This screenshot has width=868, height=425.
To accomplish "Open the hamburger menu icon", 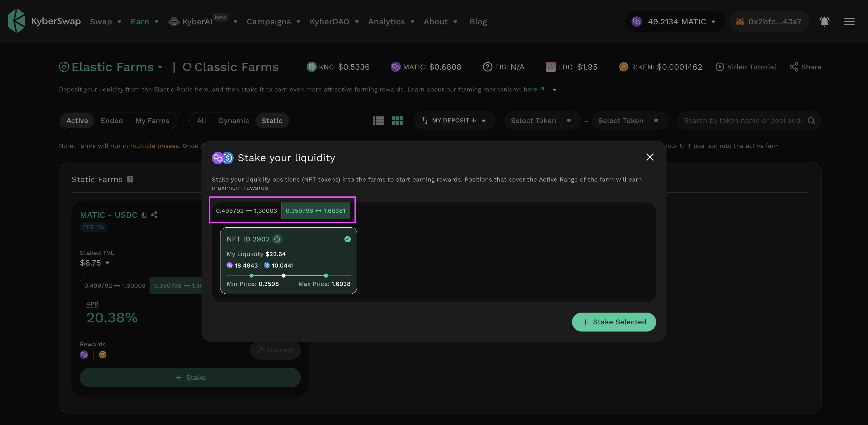I will (849, 22).
